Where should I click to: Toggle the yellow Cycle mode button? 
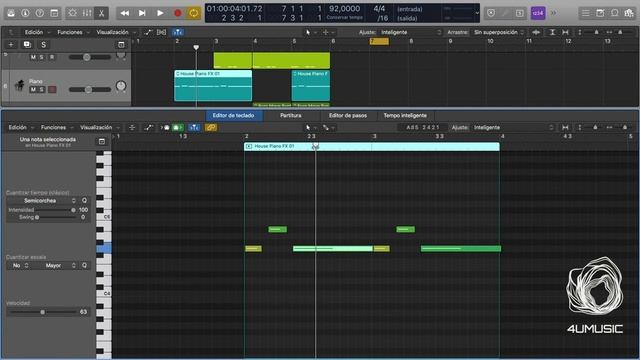coord(193,13)
